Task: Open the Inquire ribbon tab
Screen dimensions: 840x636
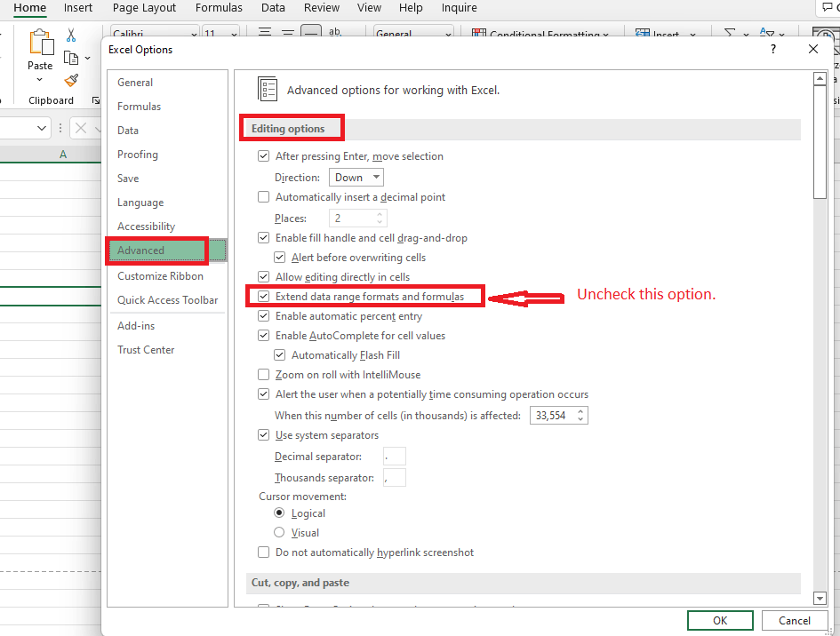Action: tap(459, 8)
